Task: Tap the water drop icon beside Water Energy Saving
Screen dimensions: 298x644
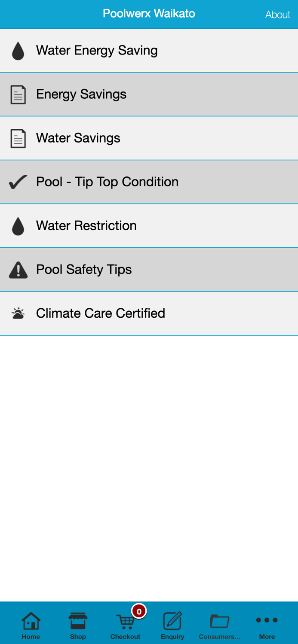Action: [x=18, y=50]
